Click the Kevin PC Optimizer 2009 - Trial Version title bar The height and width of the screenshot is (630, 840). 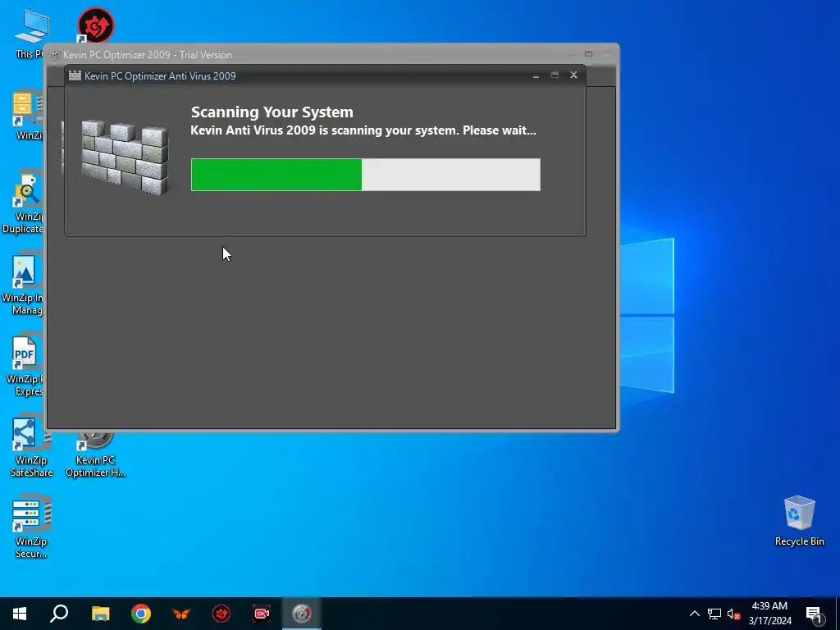331,55
